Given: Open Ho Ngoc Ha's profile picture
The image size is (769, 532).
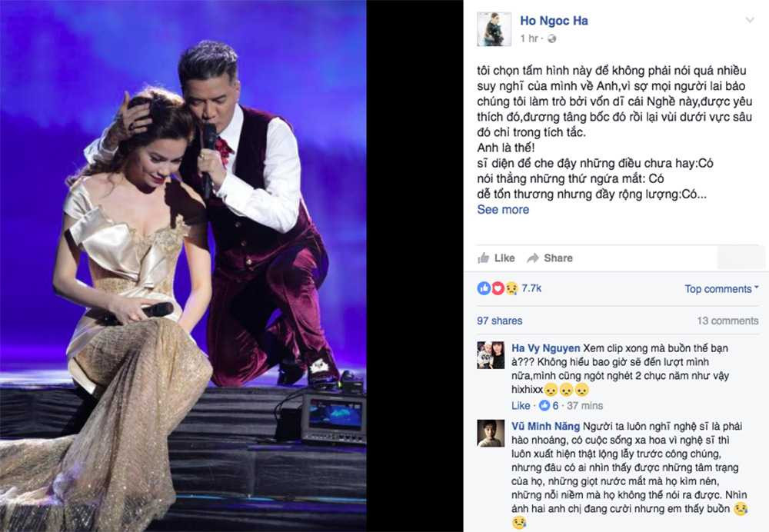Looking at the screenshot, I should 494,29.
